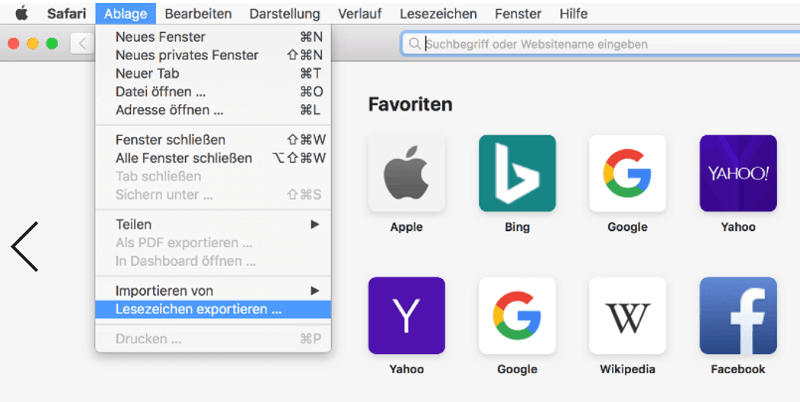Image resolution: width=800 pixels, height=402 pixels.
Task: Focus the Safari address search field
Action: pos(601,44)
